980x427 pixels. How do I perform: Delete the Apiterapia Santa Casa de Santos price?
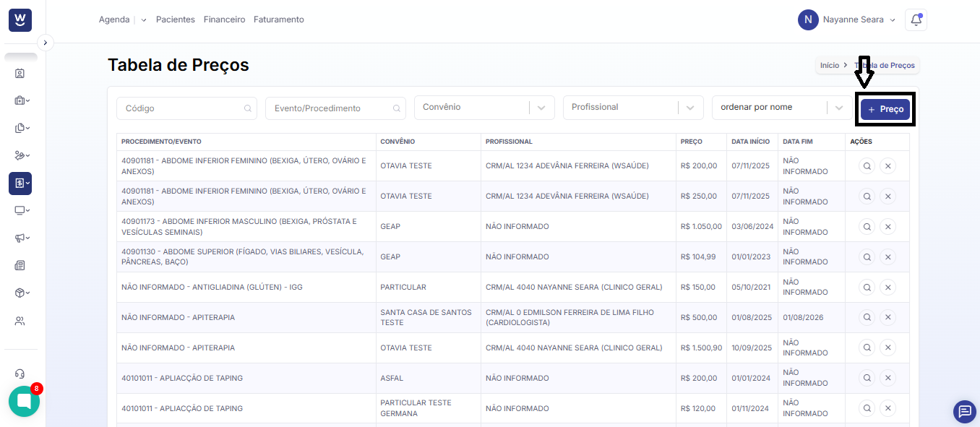pos(888,318)
